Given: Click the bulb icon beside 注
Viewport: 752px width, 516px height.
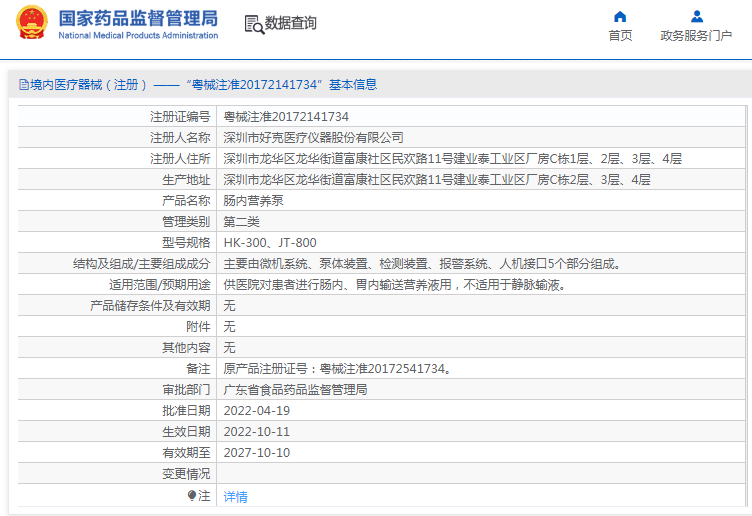Looking at the screenshot, I should [192, 495].
